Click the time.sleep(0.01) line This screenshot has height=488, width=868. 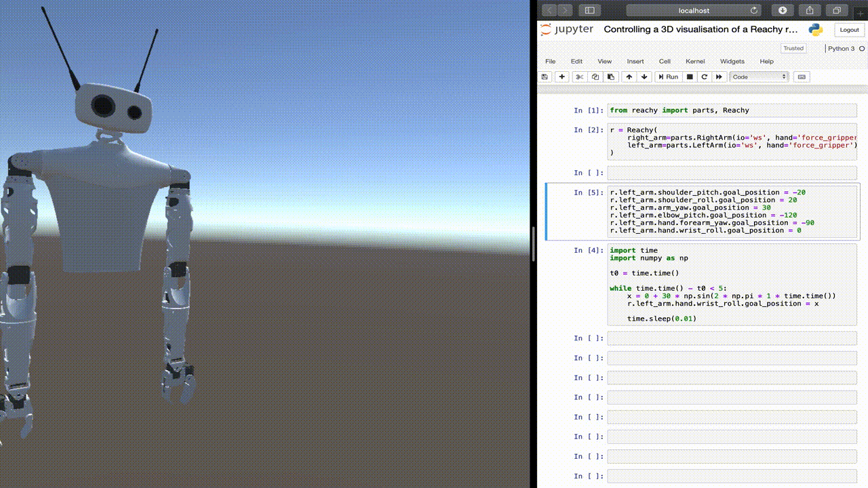[662, 319]
